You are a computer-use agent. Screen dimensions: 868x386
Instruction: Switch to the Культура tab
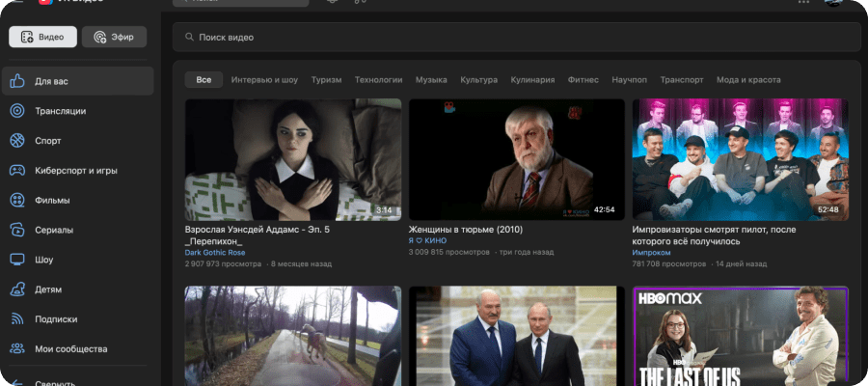(x=478, y=80)
